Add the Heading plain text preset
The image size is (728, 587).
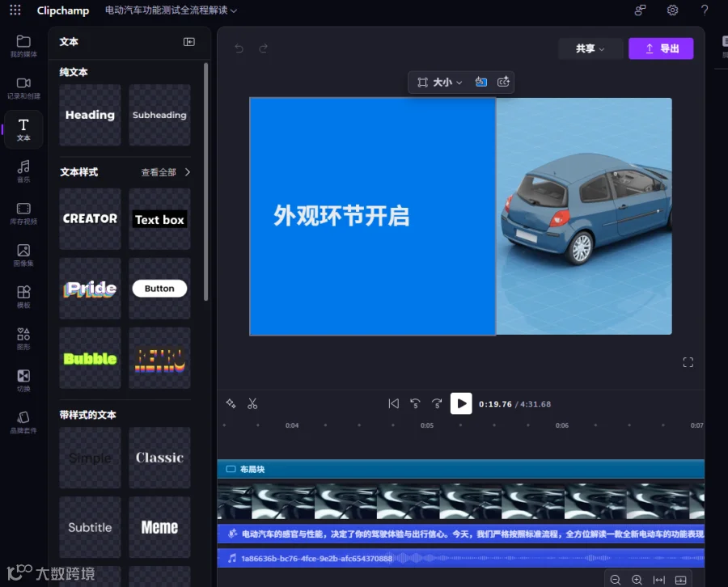tap(90, 115)
